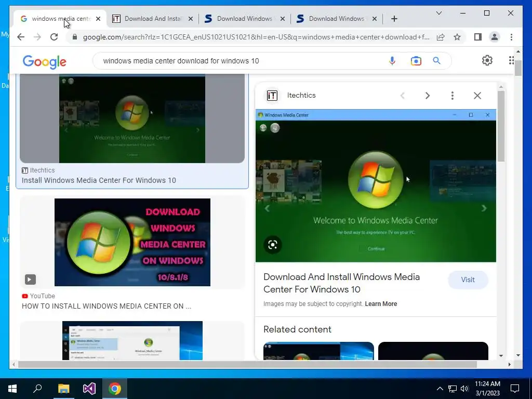Open Chrome side panel

click(478, 37)
